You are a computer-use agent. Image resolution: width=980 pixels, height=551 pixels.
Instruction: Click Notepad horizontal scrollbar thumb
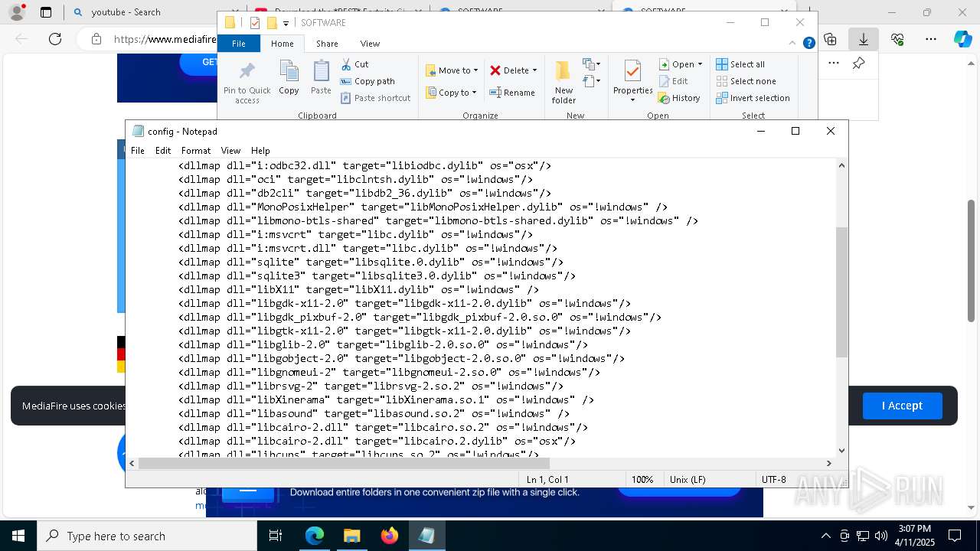click(x=344, y=463)
